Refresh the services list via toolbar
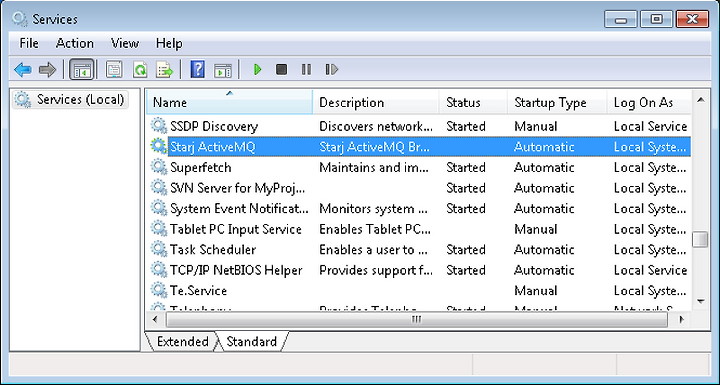Viewport: 720px width, 385px height. coord(140,70)
